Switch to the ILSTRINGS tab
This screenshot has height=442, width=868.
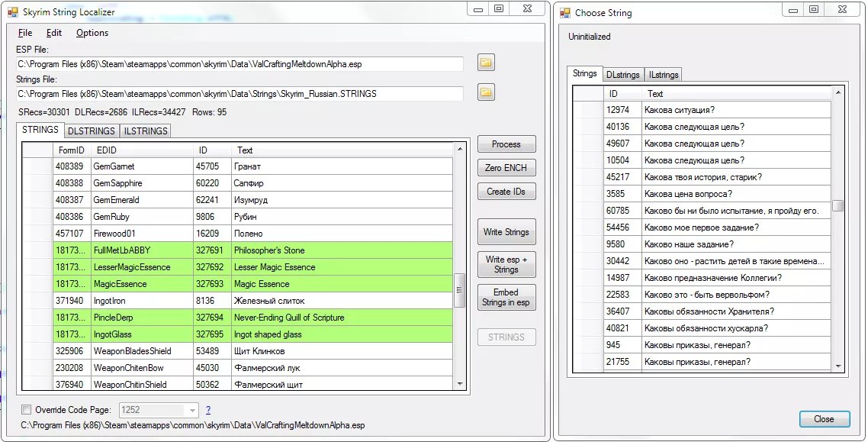[146, 131]
